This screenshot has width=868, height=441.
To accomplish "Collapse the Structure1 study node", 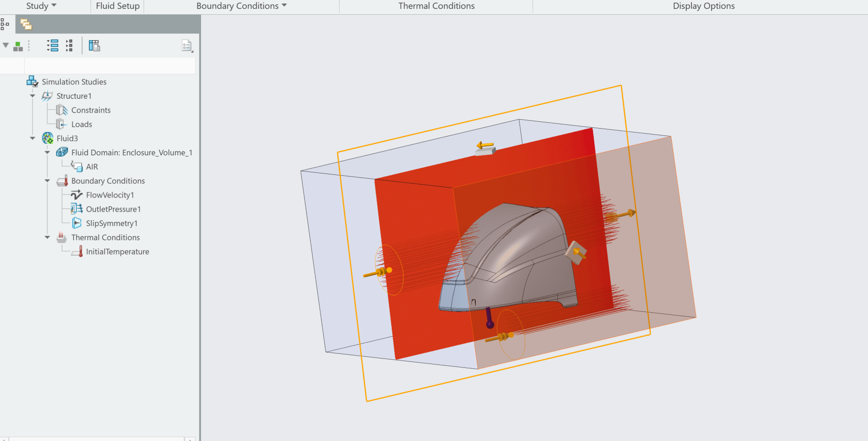I will click(x=32, y=96).
